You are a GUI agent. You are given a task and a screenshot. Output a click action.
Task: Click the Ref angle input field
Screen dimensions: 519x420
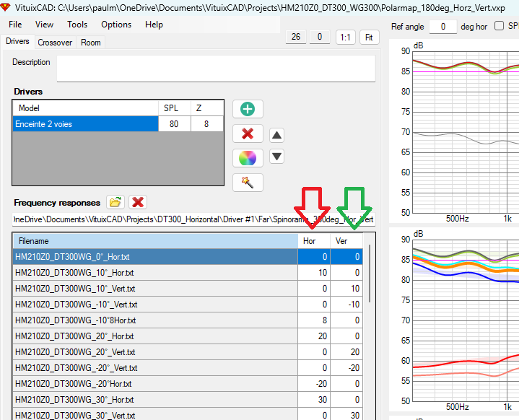(443, 27)
